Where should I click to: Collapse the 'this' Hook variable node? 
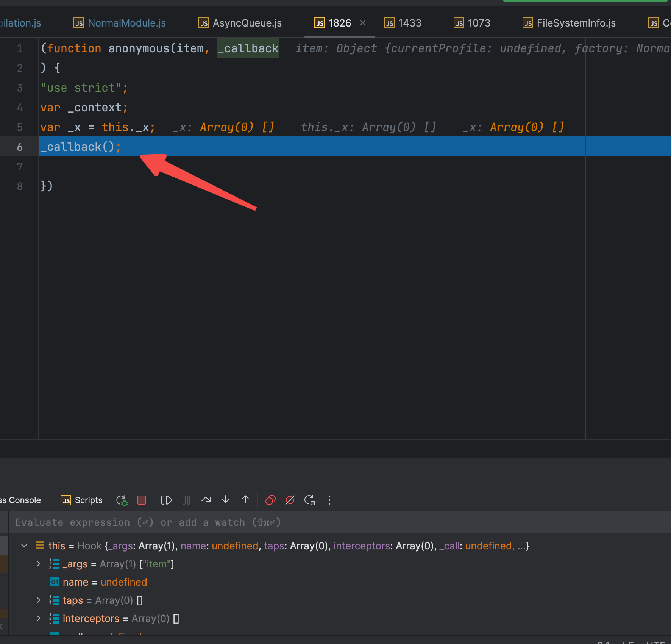[x=24, y=546]
